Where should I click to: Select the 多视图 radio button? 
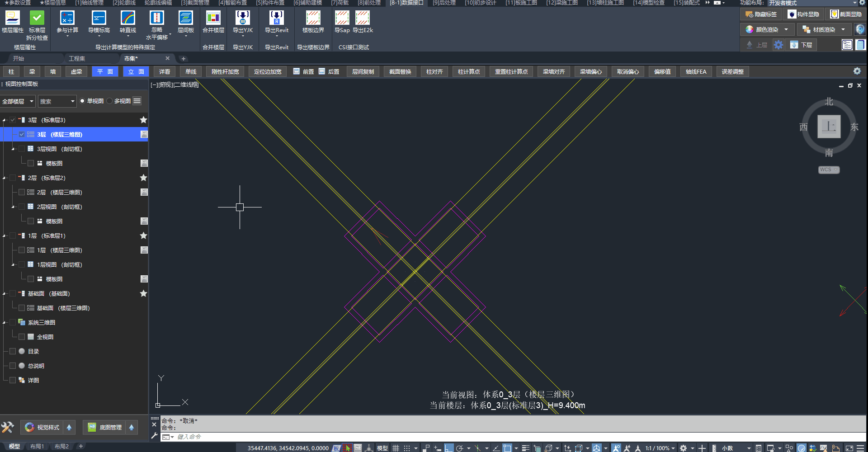[x=110, y=101]
